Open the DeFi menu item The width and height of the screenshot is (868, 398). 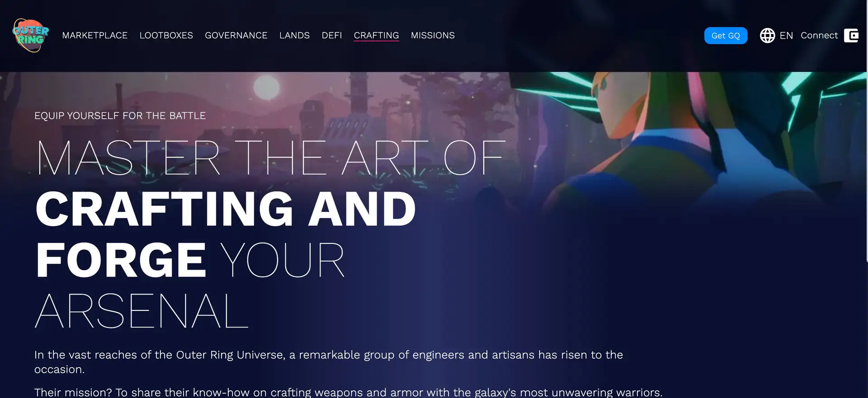(x=332, y=35)
